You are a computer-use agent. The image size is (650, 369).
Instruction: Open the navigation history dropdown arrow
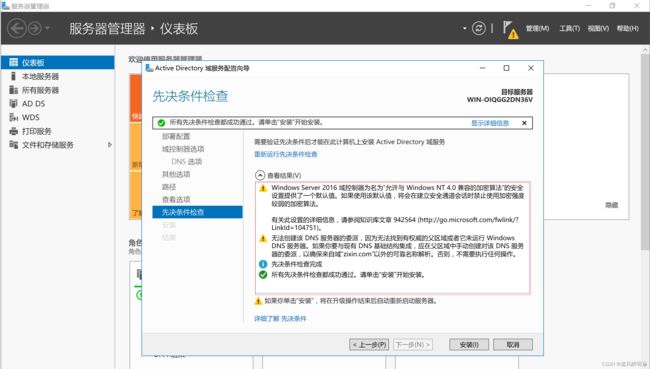(x=47, y=28)
